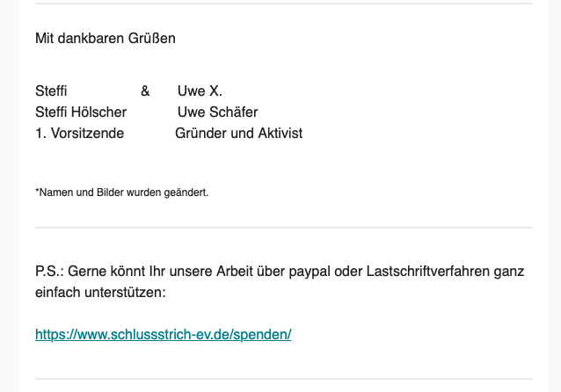
Task: Click the 'einfach unterstützen:' line
Action: 100,292
